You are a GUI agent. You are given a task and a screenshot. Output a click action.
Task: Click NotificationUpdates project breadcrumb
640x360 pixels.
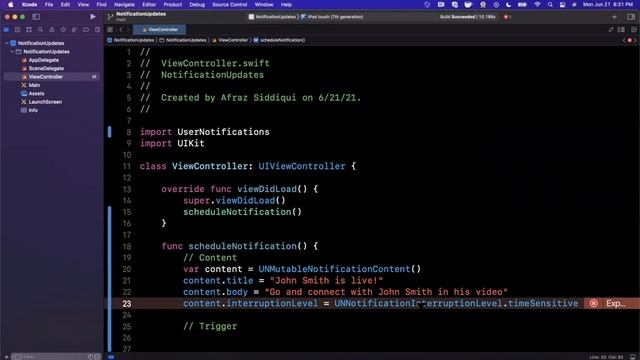[x=131, y=40]
